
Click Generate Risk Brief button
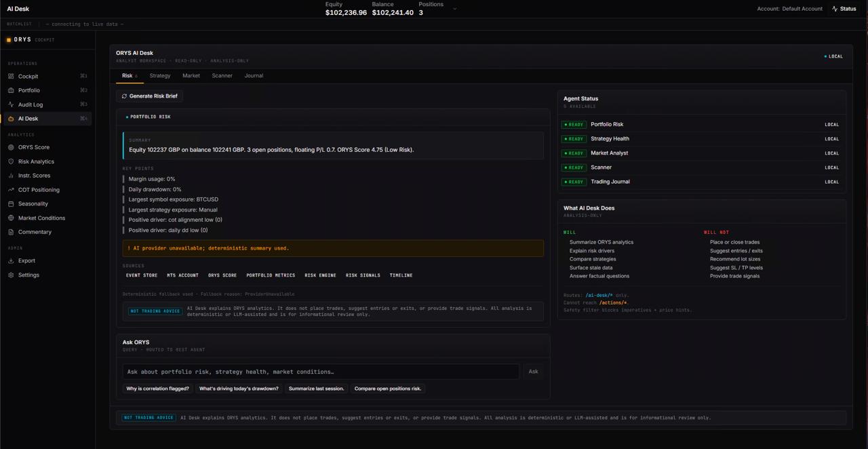point(150,96)
